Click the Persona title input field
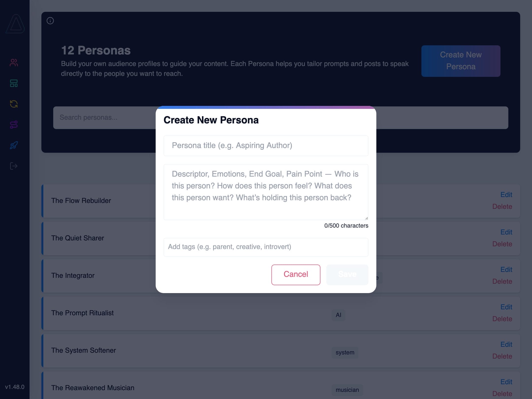The width and height of the screenshot is (532, 399). coord(266,146)
